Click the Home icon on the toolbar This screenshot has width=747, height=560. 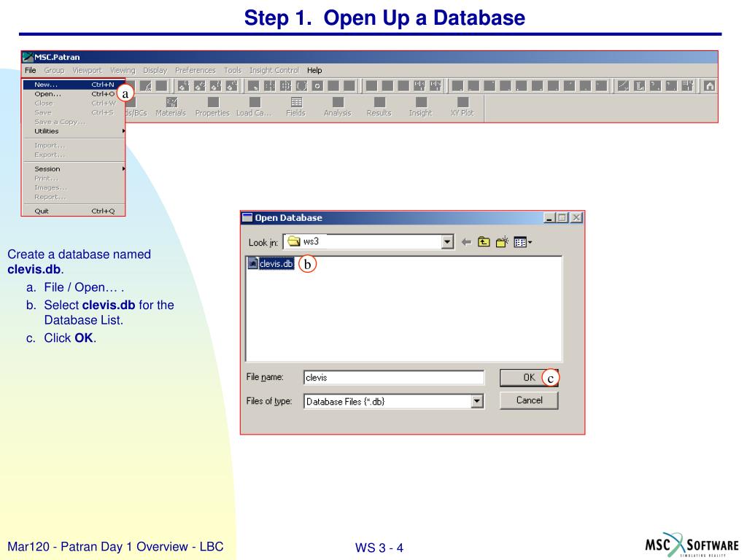pyautogui.click(x=709, y=86)
